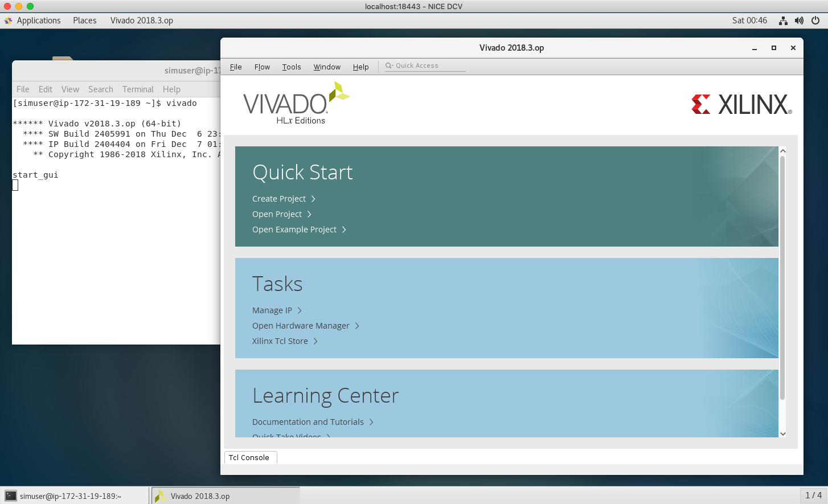
Task: Click terminal icon in bottom taskbar
Action: tap(11, 495)
